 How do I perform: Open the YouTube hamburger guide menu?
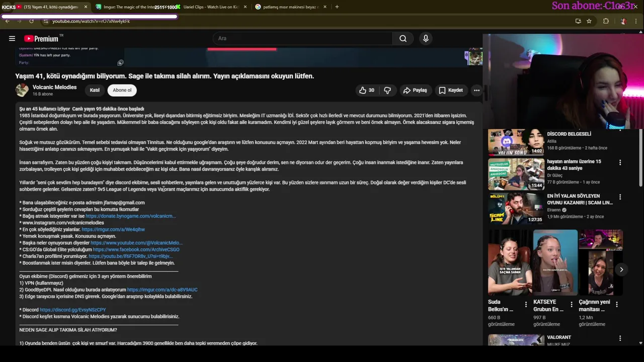pyautogui.click(x=12, y=39)
